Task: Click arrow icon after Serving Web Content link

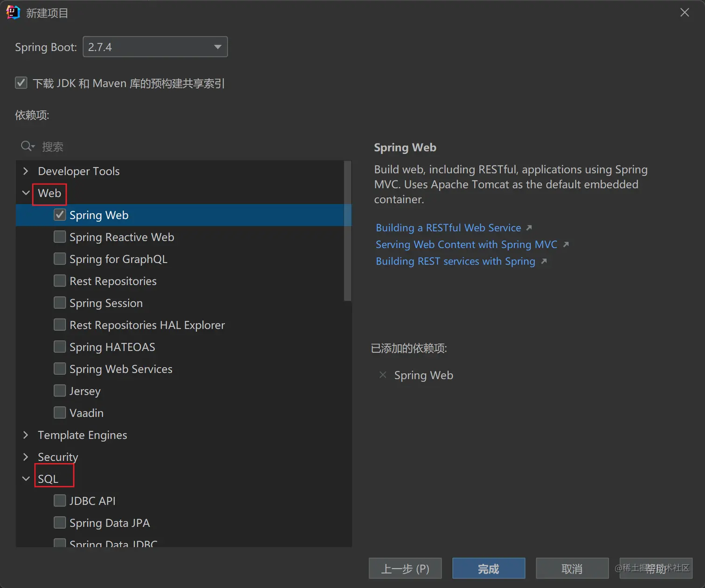Action: click(566, 244)
